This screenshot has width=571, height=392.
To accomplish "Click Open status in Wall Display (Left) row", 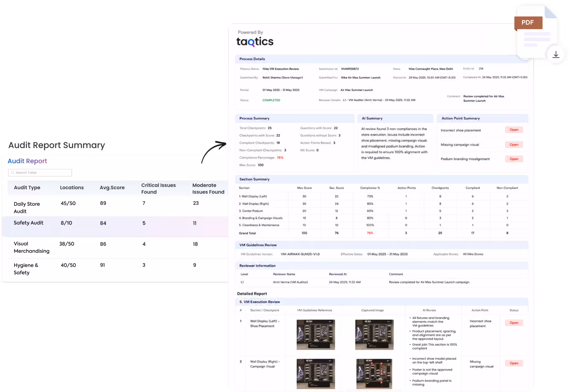I will tap(514, 323).
